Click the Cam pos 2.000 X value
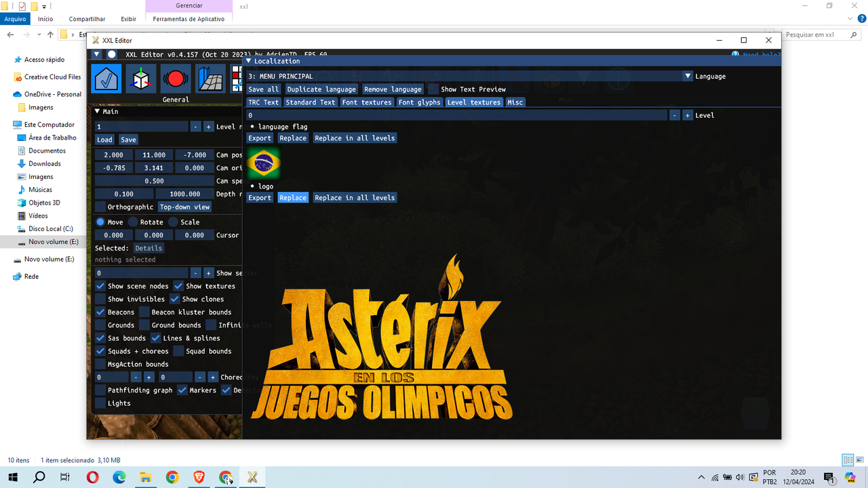This screenshot has width=868, height=488. point(113,155)
